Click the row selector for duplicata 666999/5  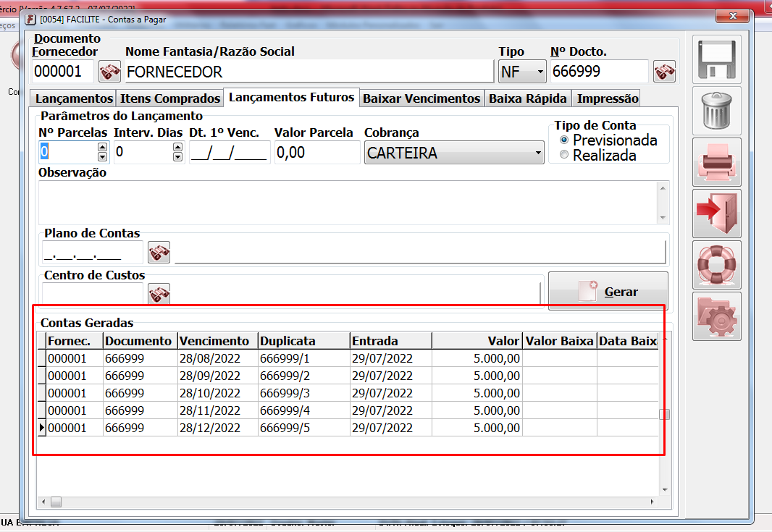[x=42, y=428]
